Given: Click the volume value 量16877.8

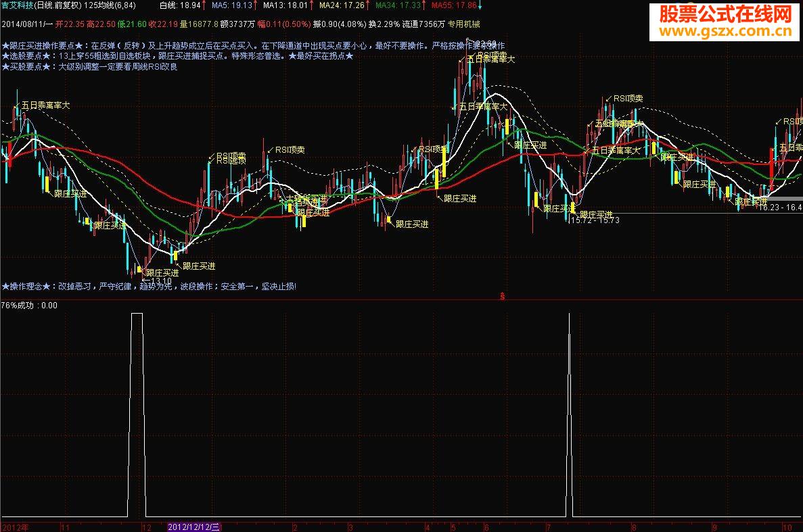Looking at the screenshot, I should [x=199, y=24].
